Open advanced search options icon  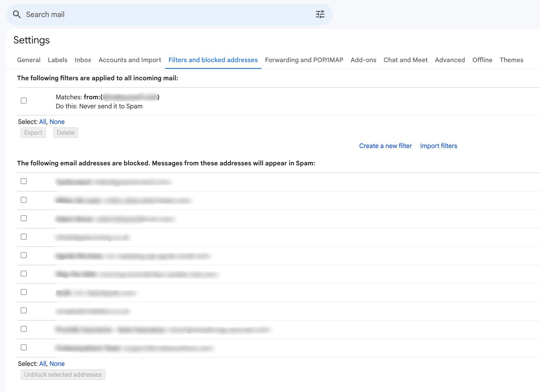(320, 14)
